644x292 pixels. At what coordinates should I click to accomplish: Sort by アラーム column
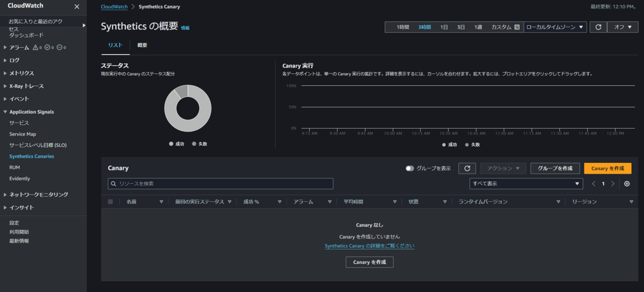point(330,202)
